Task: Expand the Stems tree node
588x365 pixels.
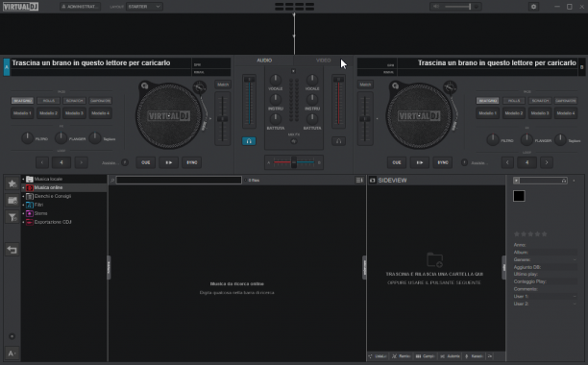Action: click(x=23, y=213)
